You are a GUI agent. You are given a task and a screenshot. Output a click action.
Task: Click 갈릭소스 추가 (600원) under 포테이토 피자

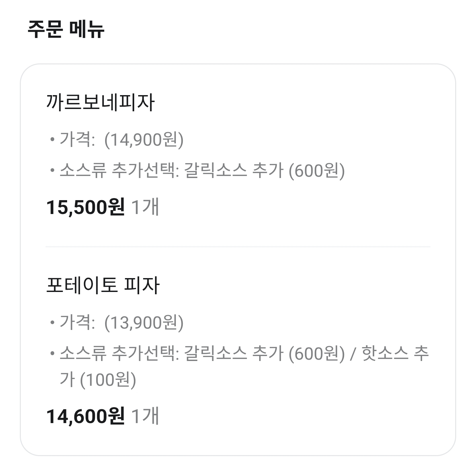264,353
